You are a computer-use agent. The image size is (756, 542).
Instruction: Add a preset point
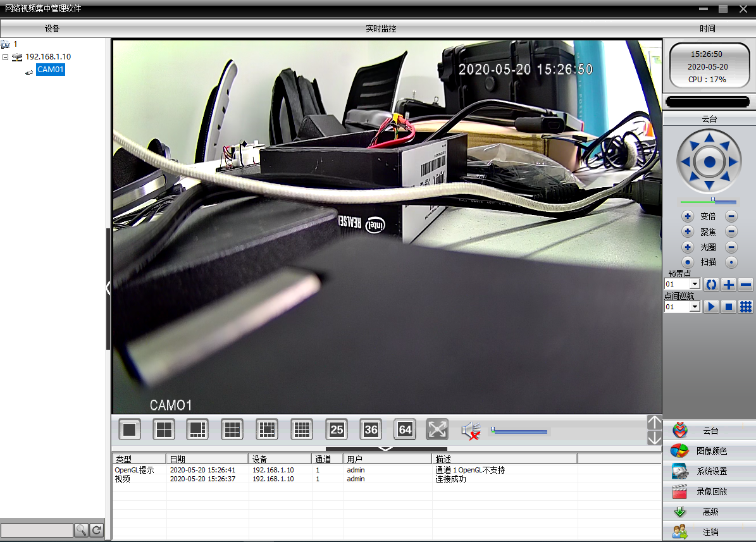coord(729,285)
